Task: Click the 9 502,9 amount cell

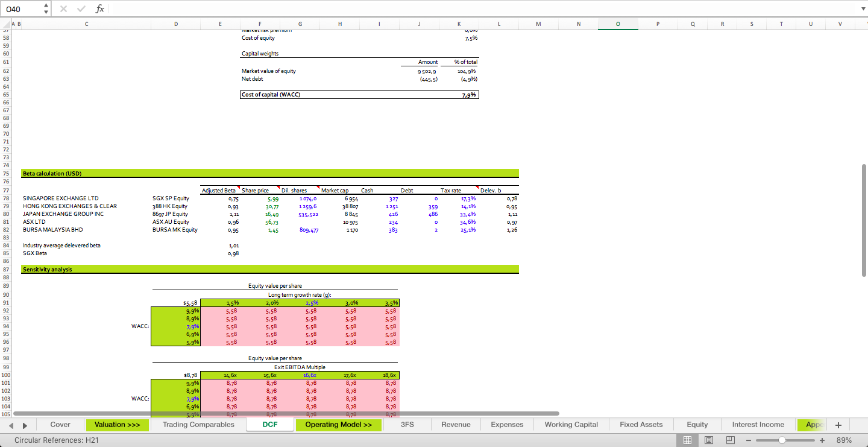Action: pyautogui.click(x=427, y=71)
